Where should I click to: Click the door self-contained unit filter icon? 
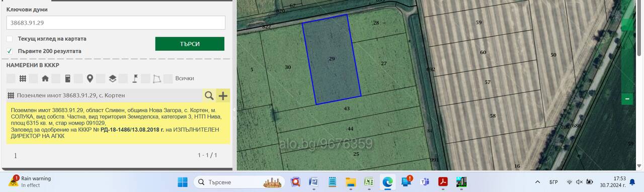click(67, 78)
